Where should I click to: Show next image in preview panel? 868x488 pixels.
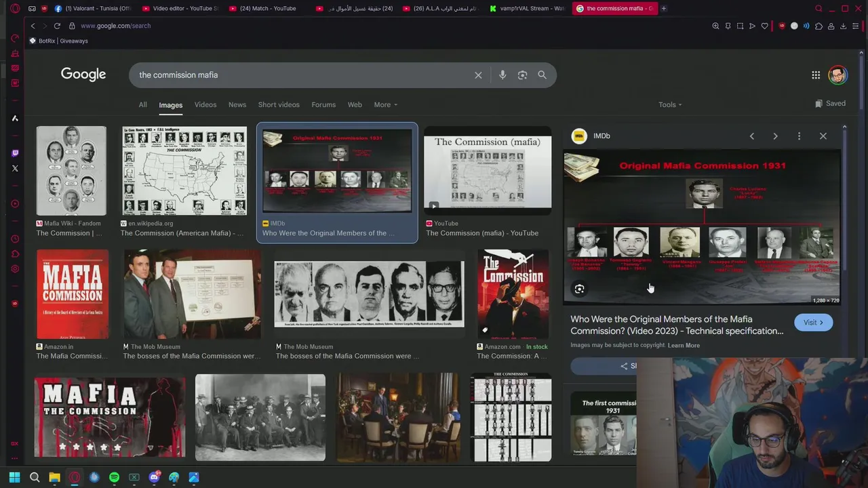775,136
